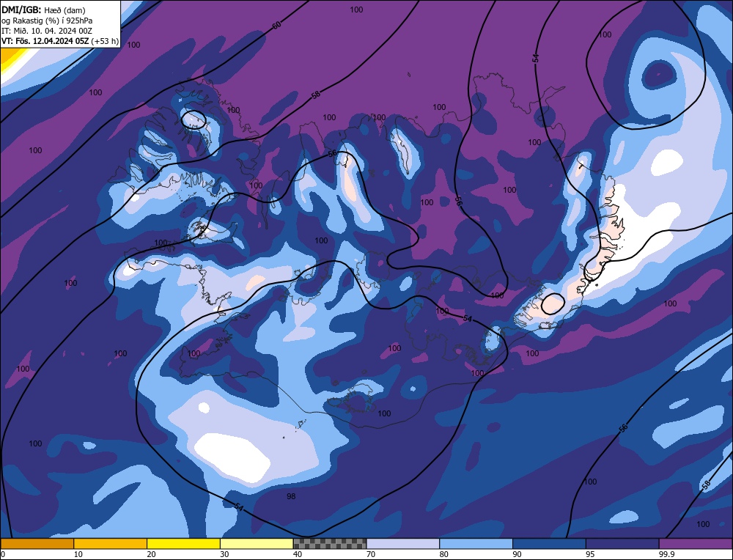Screen dimensions: 733x560
Task: Click the legend tick label '20'
Action: pyautogui.click(x=152, y=554)
